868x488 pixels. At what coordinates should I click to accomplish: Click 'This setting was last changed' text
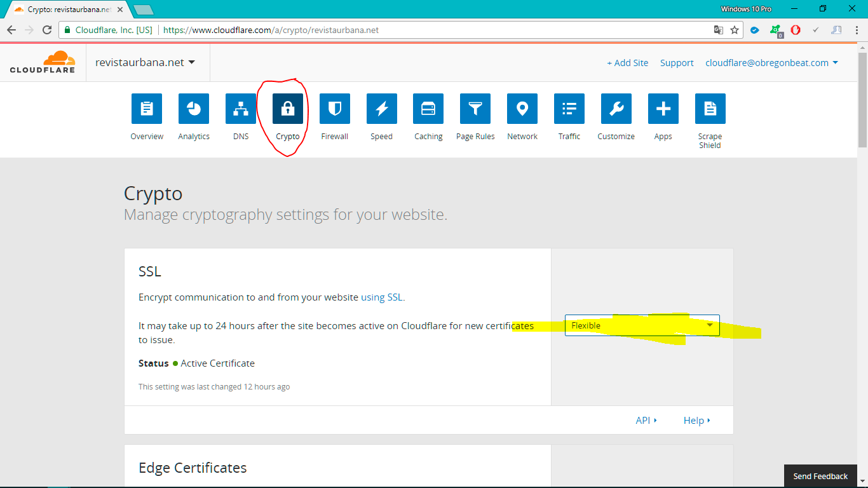(214, 386)
